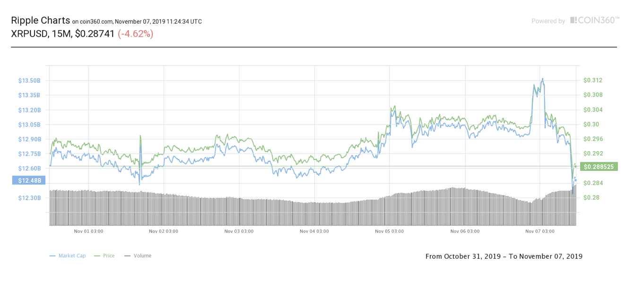644x288 pixels.
Task: Click the $12.60B axis value
Action: (29, 169)
